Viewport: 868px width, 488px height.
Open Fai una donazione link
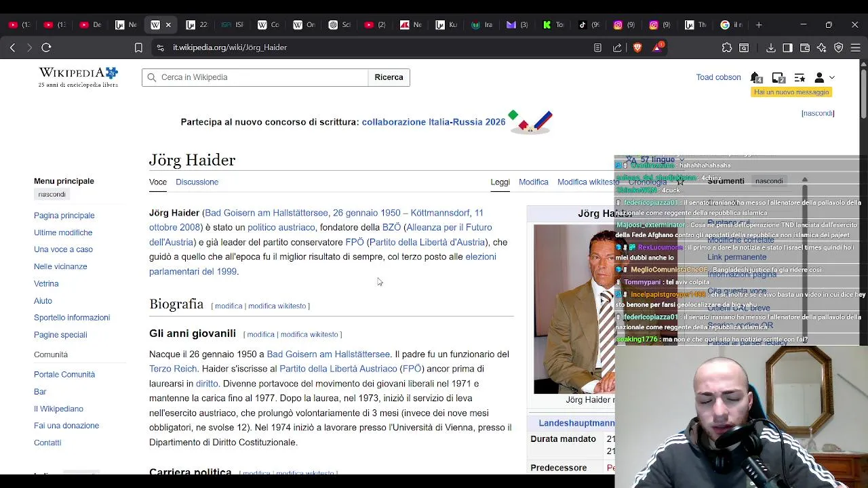66,426
